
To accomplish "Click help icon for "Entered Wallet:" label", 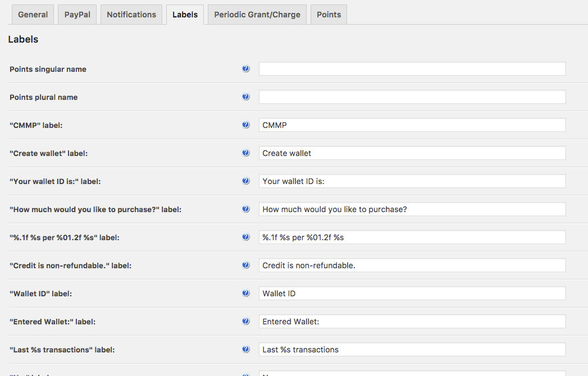I will coord(245,322).
